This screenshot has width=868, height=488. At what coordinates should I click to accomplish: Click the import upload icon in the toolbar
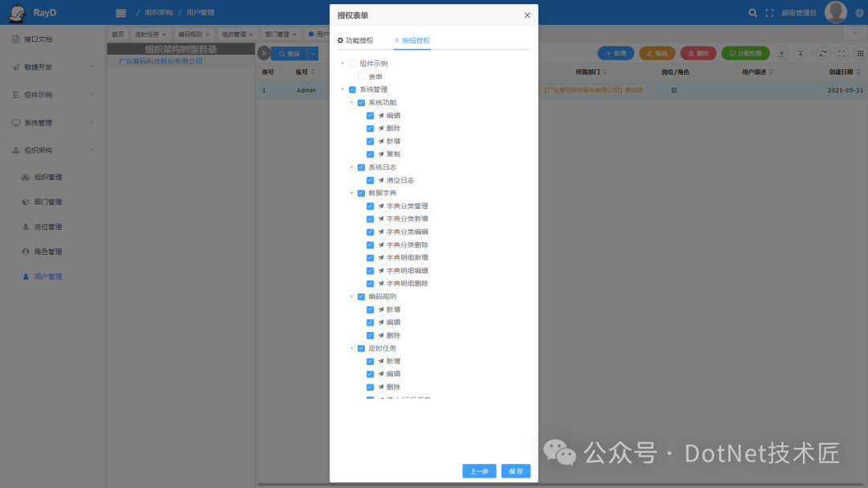(x=800, y=53)
